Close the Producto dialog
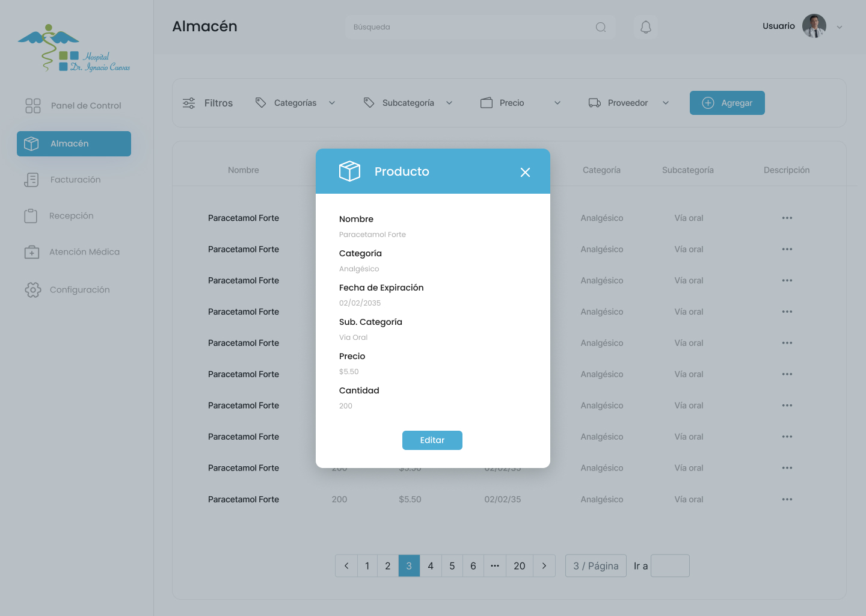The image size is (866, 616). pyautogui.click(x=525, y=172)
